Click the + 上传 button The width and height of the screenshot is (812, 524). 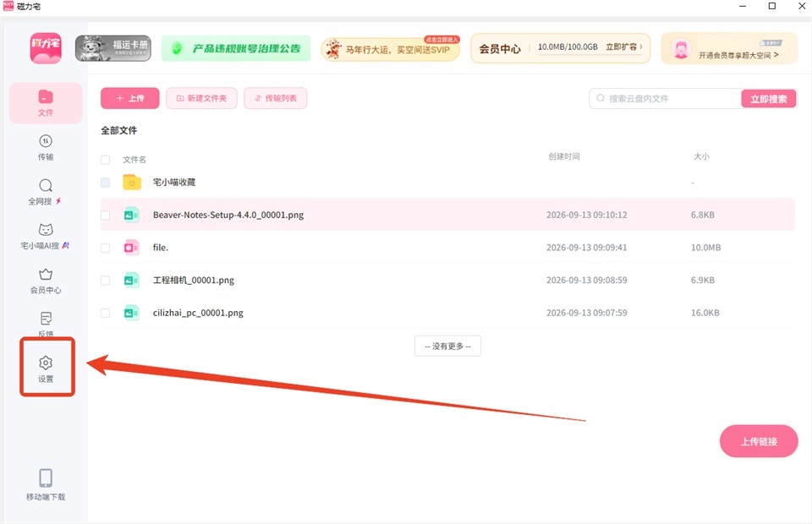[130, 98]
